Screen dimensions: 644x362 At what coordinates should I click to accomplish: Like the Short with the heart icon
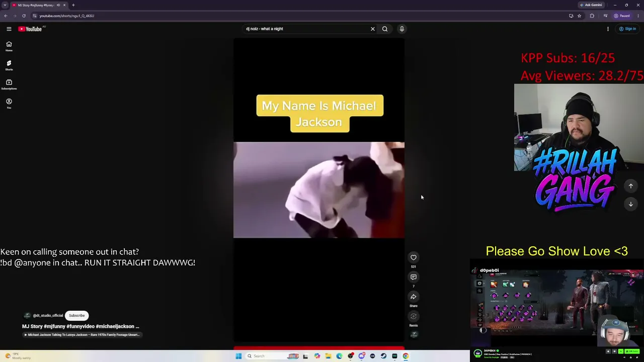click(x=414, y=257)
